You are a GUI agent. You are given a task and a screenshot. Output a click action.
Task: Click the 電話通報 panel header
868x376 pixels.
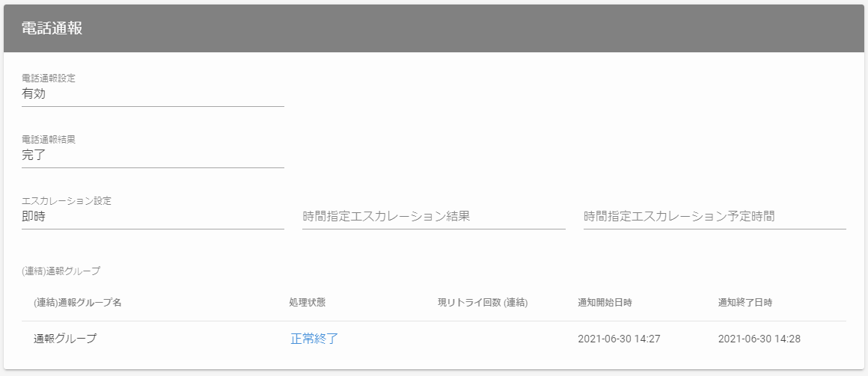(x=52, y=28)
